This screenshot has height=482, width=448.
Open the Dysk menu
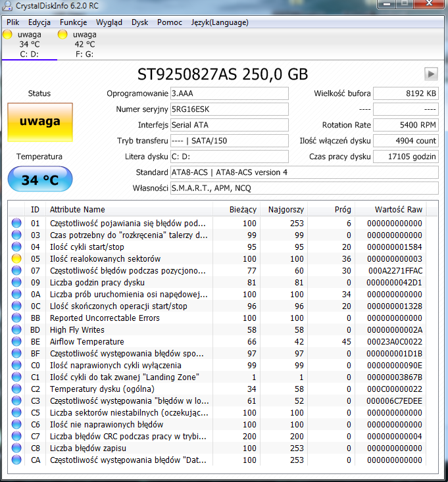click(139, 22)
